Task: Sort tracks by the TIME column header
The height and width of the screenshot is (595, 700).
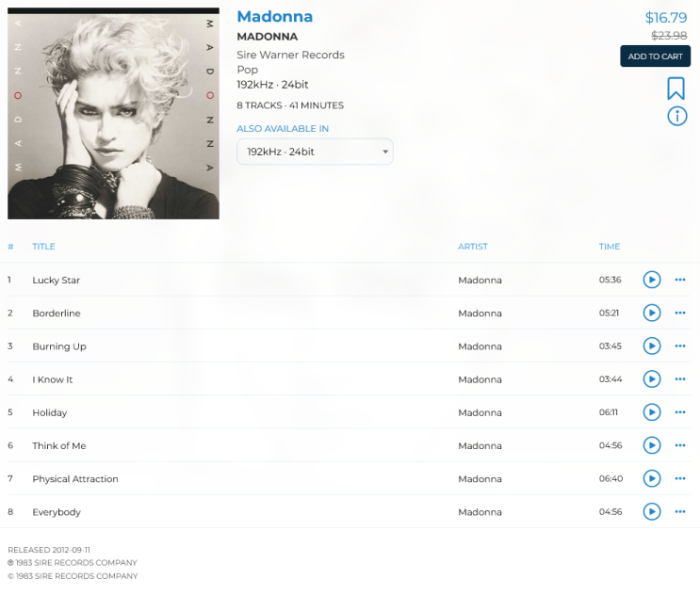Action: coord(610,247)
